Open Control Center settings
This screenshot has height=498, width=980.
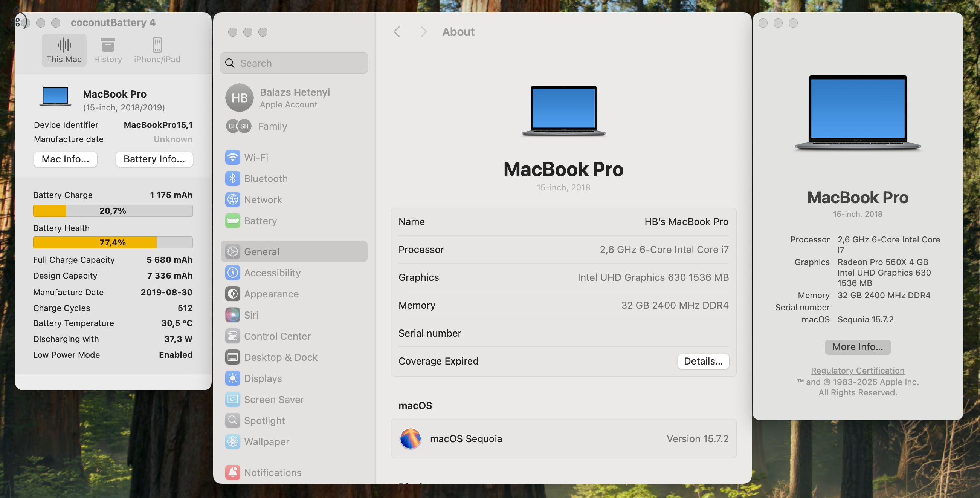pyautogui.click(x=277, y=336)
